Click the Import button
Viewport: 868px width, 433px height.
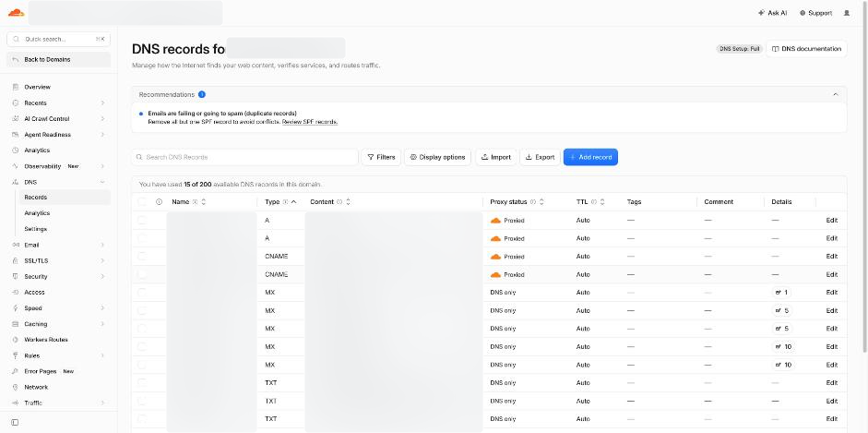pos(496,157)
